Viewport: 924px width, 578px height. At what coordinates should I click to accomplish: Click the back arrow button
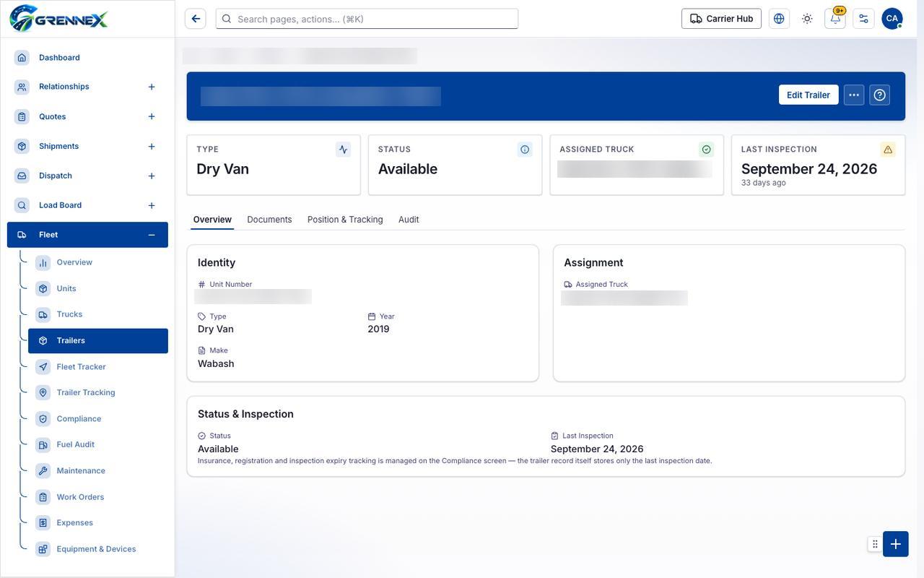coord(195,19)
